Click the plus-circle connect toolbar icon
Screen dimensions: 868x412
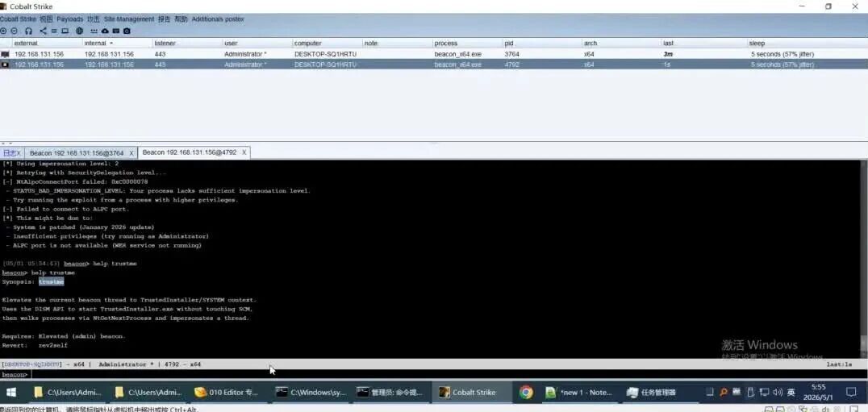coord(4,31)
